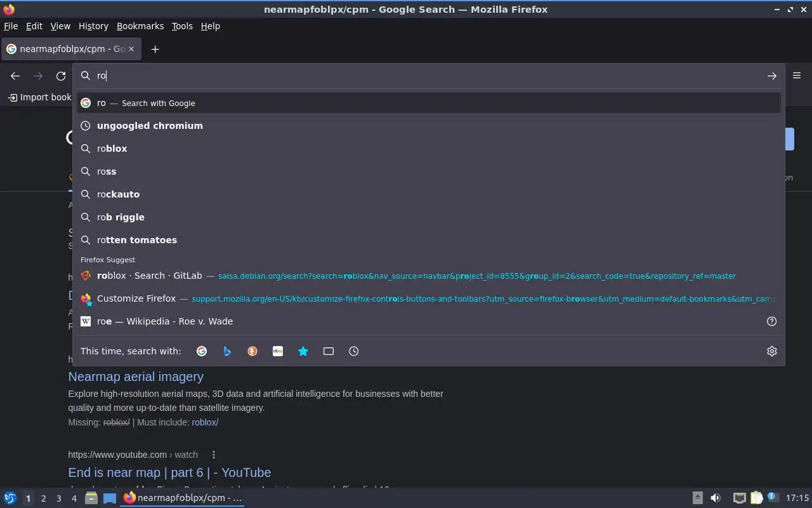Search open tabs via the tab icon
Screen dimensions: 812x508
329,351
